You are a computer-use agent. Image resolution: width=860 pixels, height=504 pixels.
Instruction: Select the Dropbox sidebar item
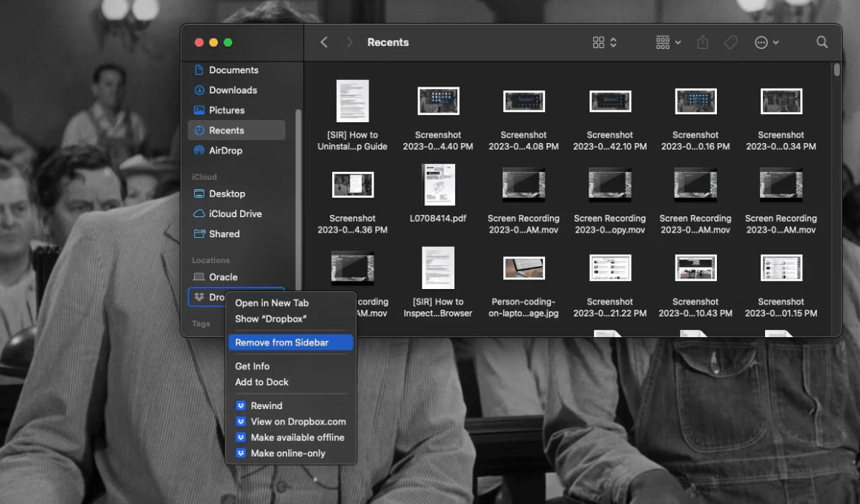tap(208, 297)
